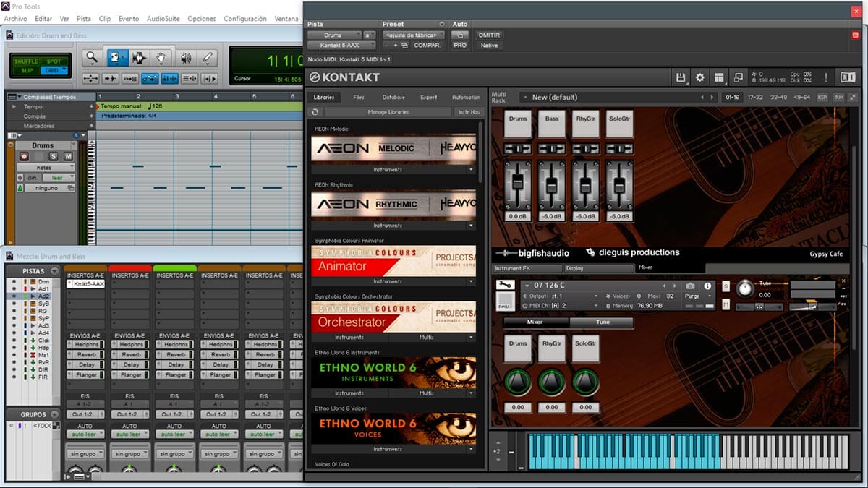Select the Pencil tool in Pro Tools
The width and height of the screenshot is (868, 488).
click(x=208, y=58)
